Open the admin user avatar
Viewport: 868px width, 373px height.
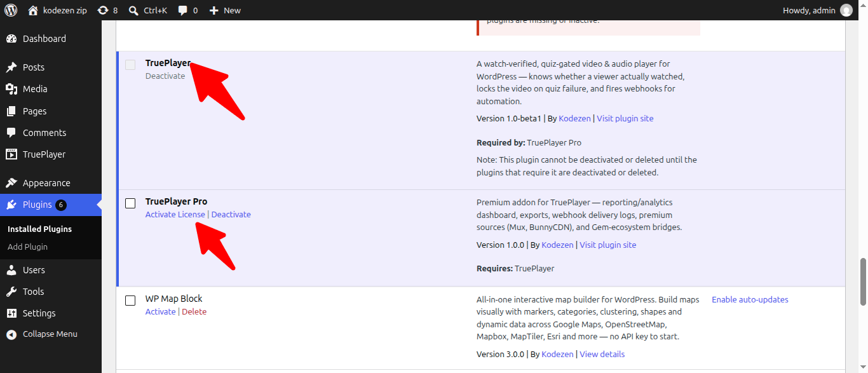pos(846,10)
